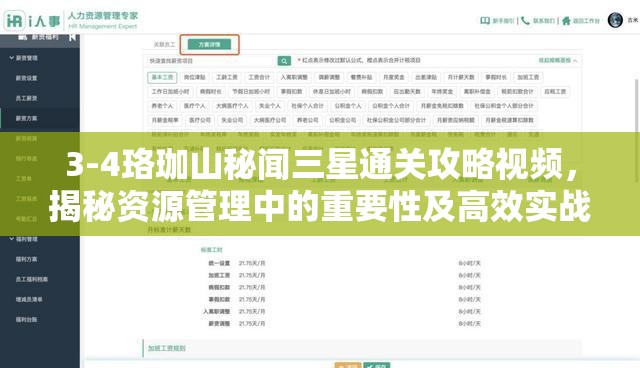Open 福利方案 in the sidebar
The image size is (640, 368).
(27, 259)
